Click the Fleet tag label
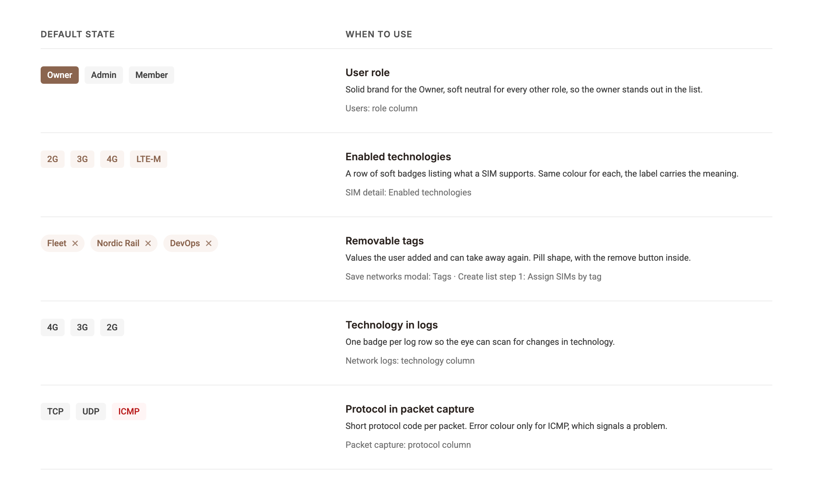 [57, 243]
